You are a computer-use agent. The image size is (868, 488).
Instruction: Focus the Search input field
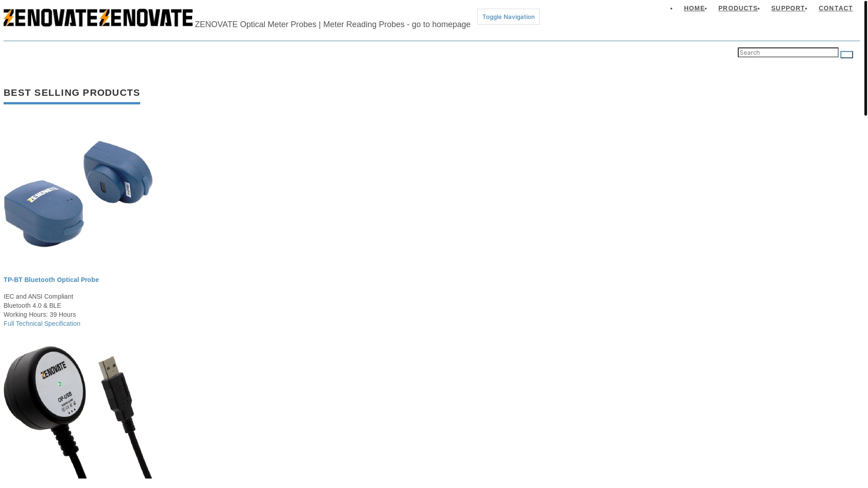coord(788,52)
